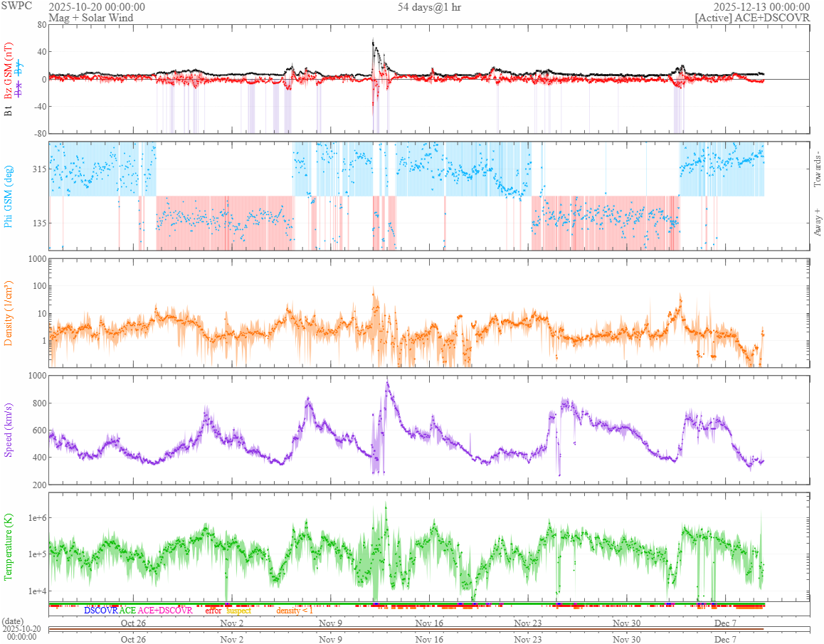Click the start time 2025-10-20 00:00:00 in the header
The image size is (824, 644).
coord(97,7)
